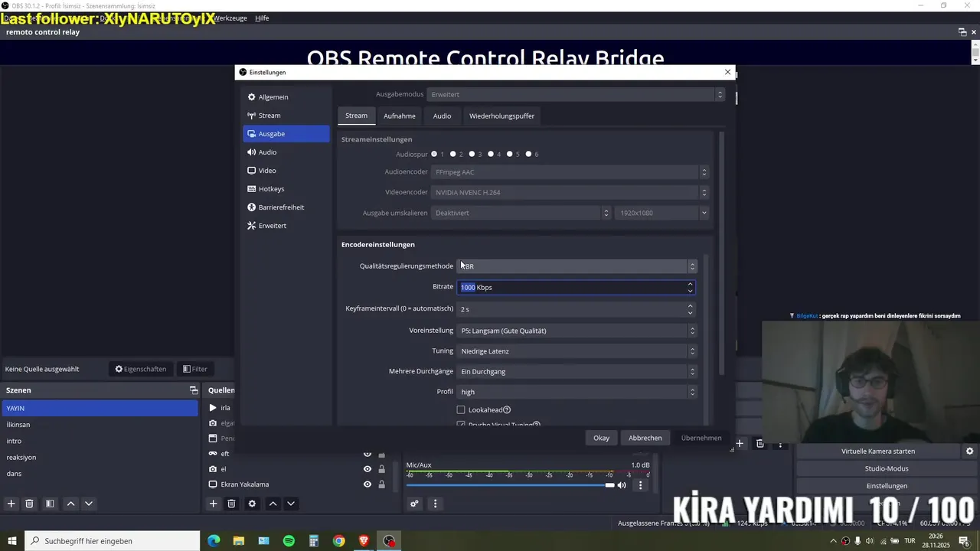The image size is (980, 551).
Task: Select Audiospur radio button 1
Action: (x=434, y=154)
